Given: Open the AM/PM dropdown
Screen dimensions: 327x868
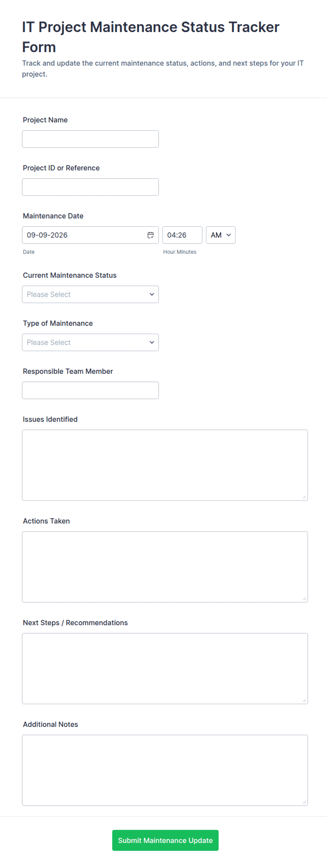Looking at the screenshot, I should pyautogui.click(x=220, y=235).
